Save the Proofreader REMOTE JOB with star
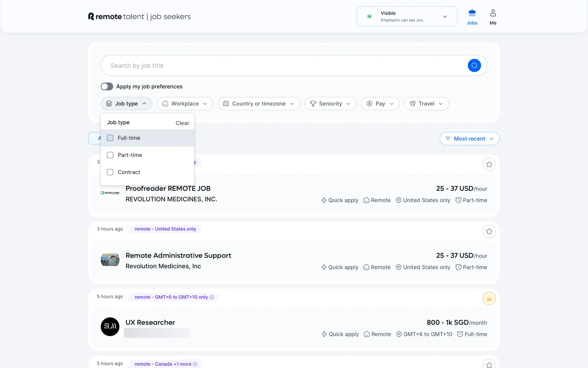The width and height of the screenshot is (588, 368). [489, 164]
